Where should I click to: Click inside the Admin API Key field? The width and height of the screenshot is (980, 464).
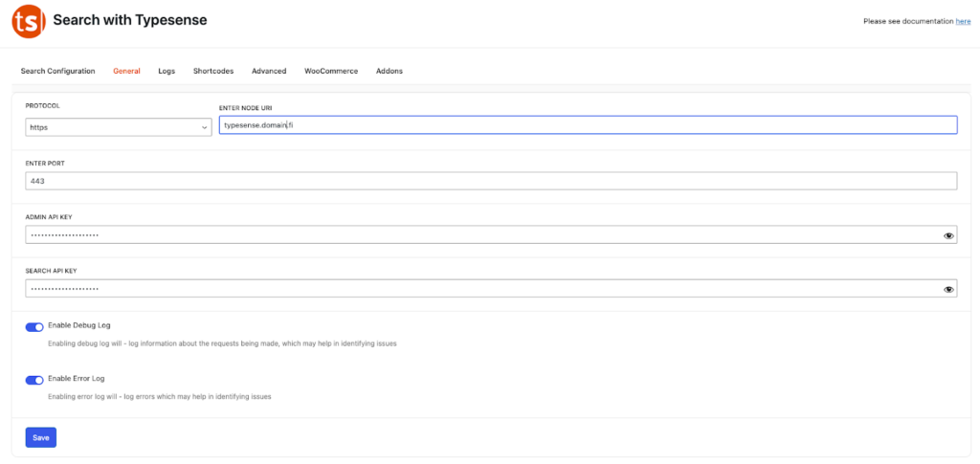point(479,235)
